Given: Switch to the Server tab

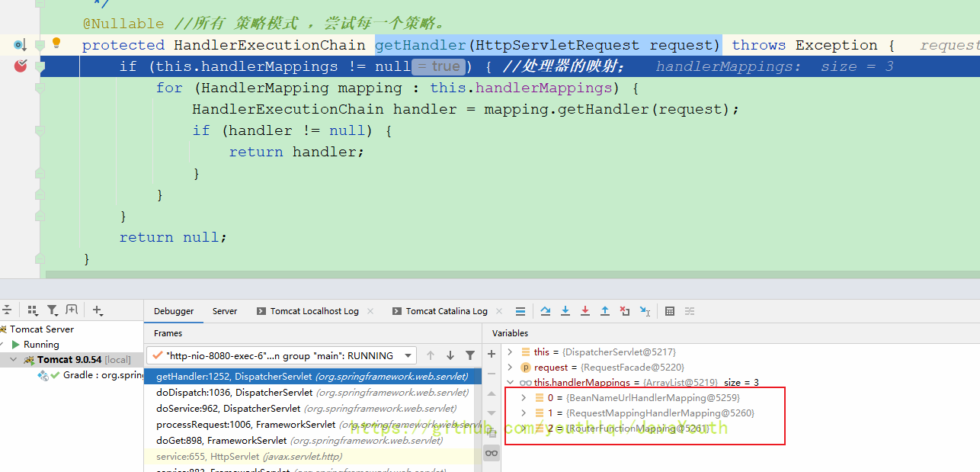Looking at the screenshot, I should (x=225, y=311).
